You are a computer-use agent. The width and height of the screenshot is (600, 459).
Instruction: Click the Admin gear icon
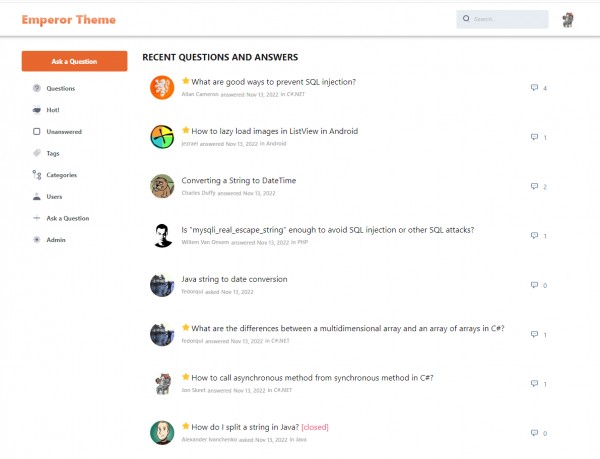[x=37, y=239]
